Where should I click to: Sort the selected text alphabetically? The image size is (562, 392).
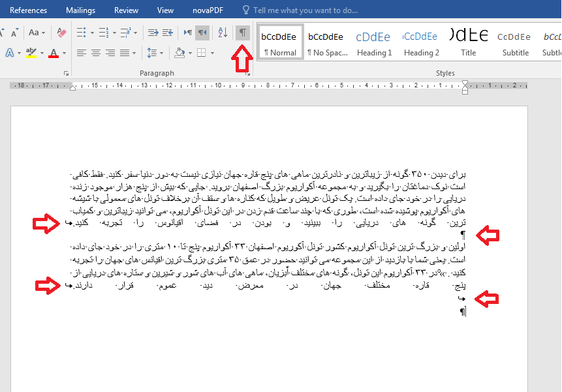223,33
